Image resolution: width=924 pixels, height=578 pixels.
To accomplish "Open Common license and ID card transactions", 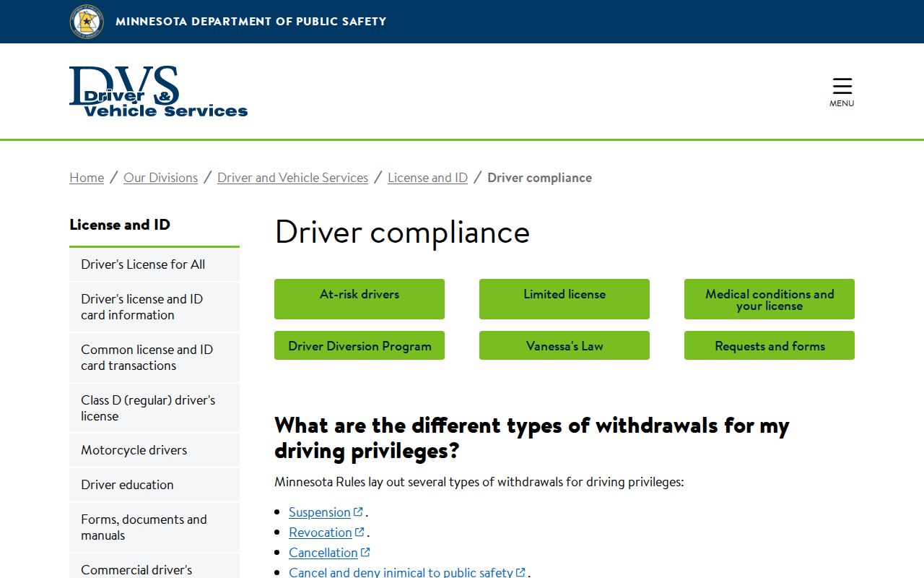I will pos(154,358).
